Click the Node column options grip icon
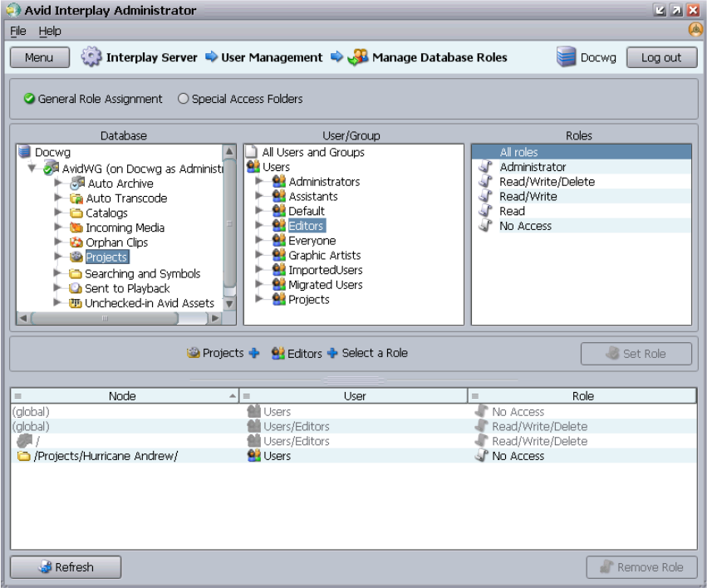The height and width of the screenshot is (588, 707). coord(18,396)
